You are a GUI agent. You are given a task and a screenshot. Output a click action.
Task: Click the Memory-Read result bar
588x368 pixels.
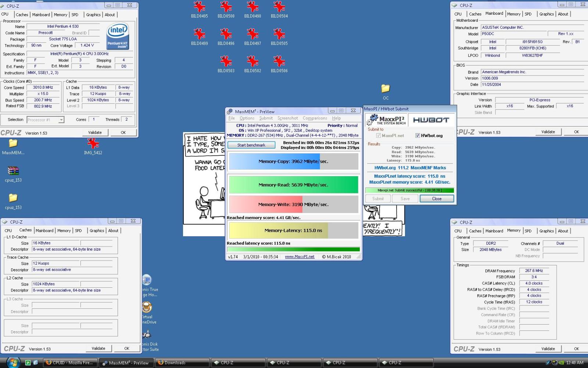click(293, 185)
